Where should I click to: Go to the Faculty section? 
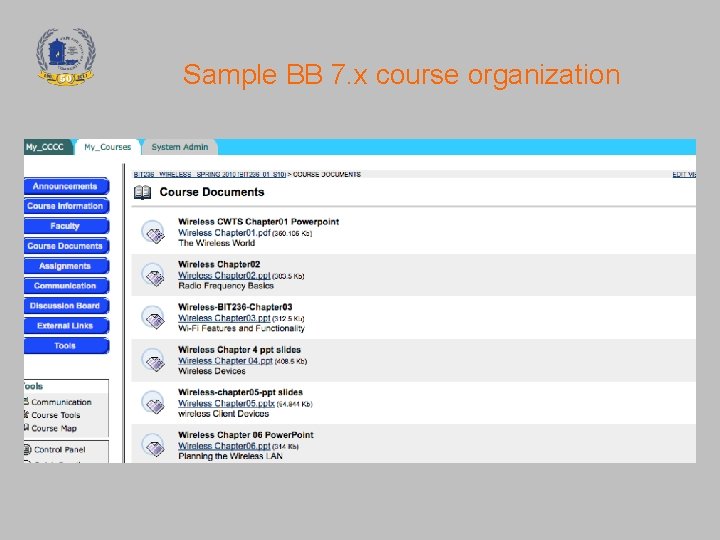66,226
